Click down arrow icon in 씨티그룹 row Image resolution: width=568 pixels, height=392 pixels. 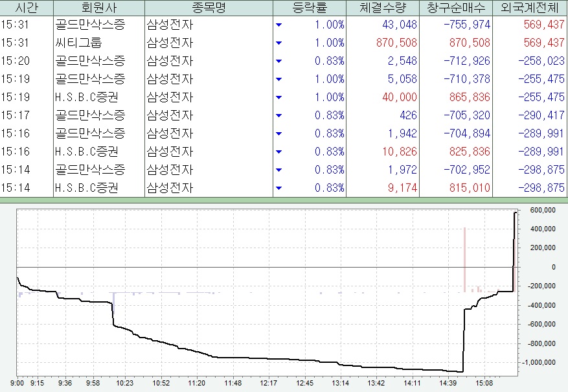tap(278, 43)
